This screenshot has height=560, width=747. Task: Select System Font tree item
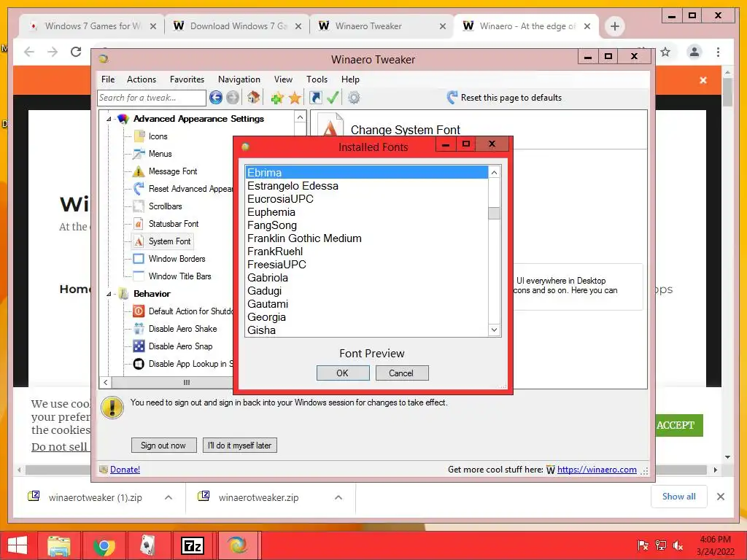click(169, 241)
